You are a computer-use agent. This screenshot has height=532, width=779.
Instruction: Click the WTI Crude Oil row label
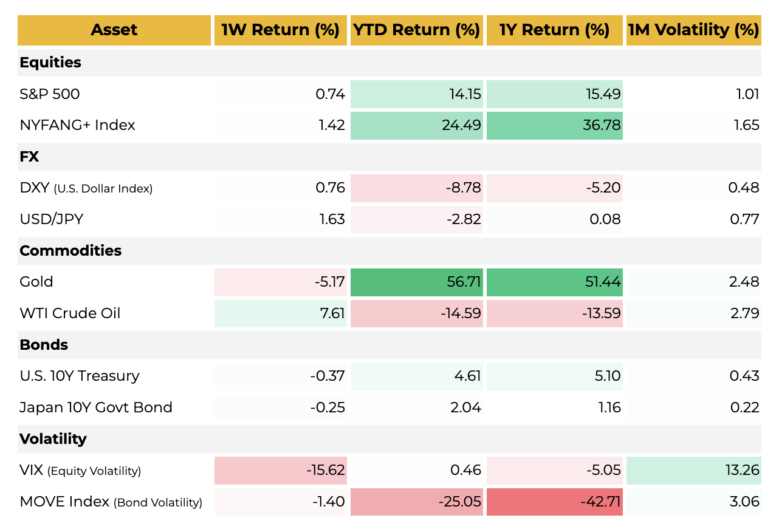point(70,313)
